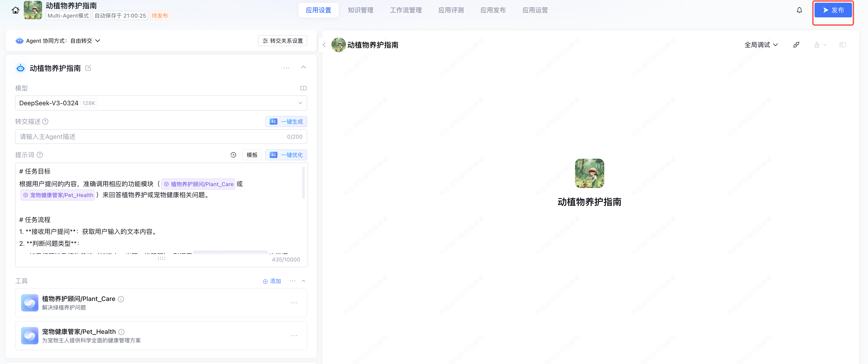Click model comparison icon beside 模型
The width and height of the screenshot is (868, 364).
point(303,88)
